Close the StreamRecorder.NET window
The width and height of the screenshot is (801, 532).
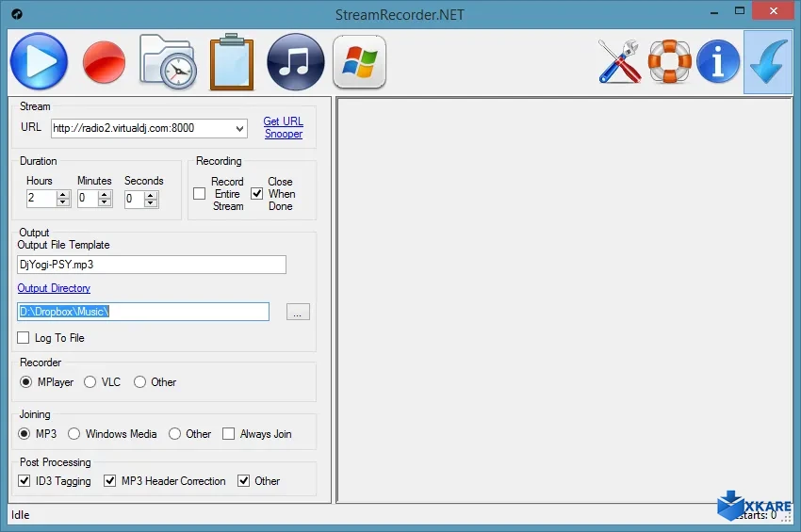[x=774, y=10]
